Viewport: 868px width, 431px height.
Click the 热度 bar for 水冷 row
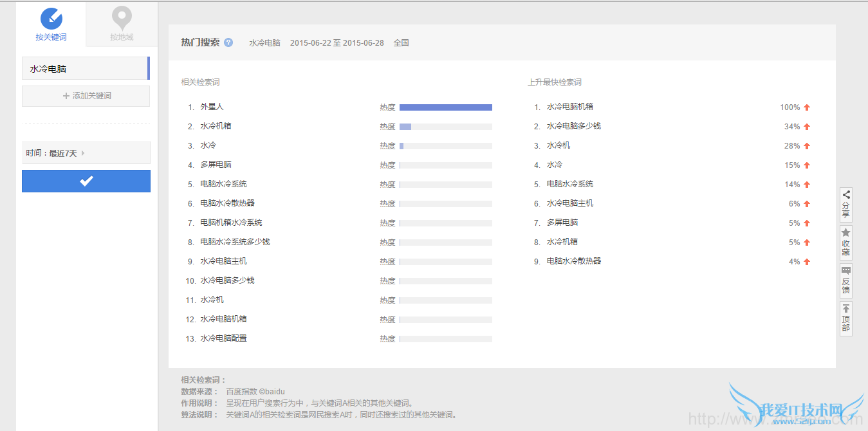click(x=446, y=146)
